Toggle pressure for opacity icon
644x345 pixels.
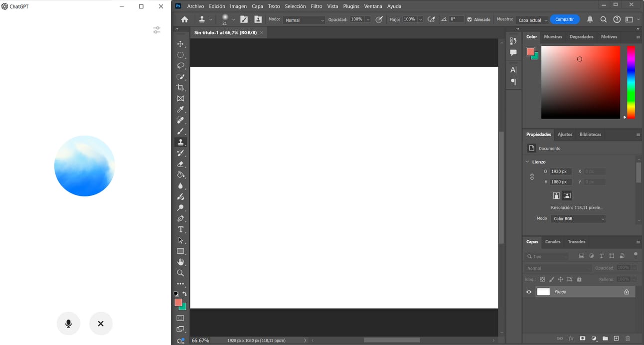tap(379, 19)
